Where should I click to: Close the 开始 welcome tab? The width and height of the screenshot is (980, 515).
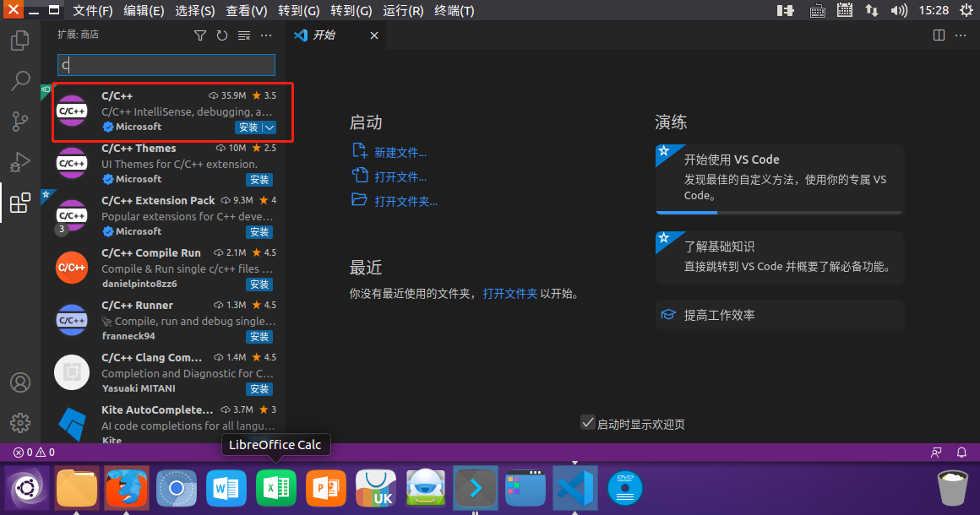click(x=373, y=35)
